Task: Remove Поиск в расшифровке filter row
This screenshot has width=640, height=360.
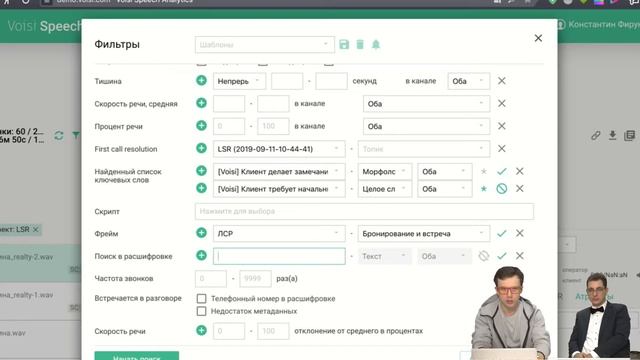Action: pos(520,256)
